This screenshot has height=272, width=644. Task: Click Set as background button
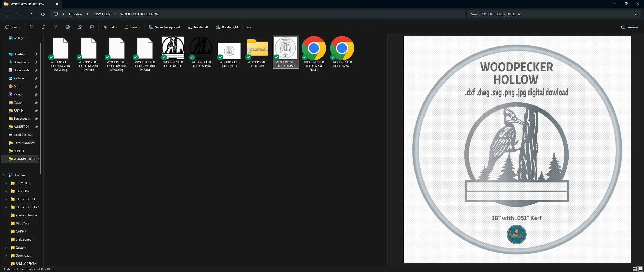(164, 27)
